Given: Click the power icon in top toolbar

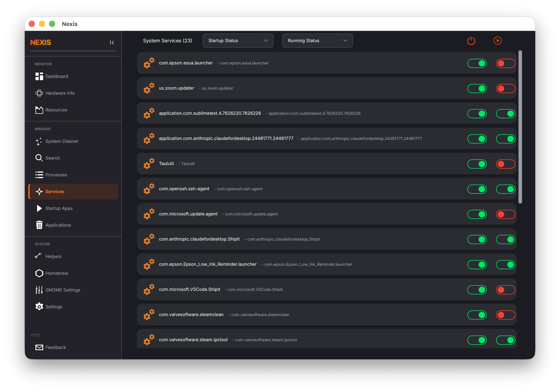Looking at the screenshot, I should 471,40.
